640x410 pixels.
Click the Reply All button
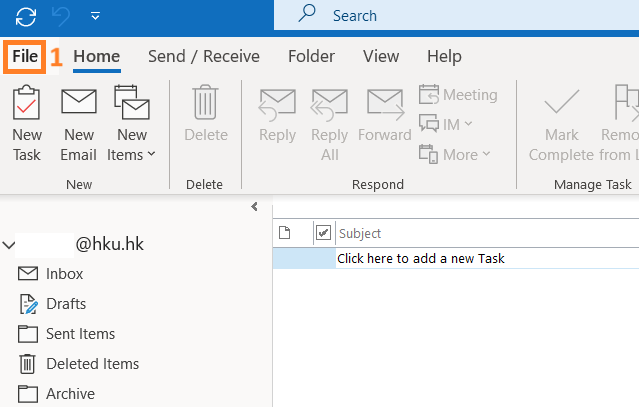point(329,124)
